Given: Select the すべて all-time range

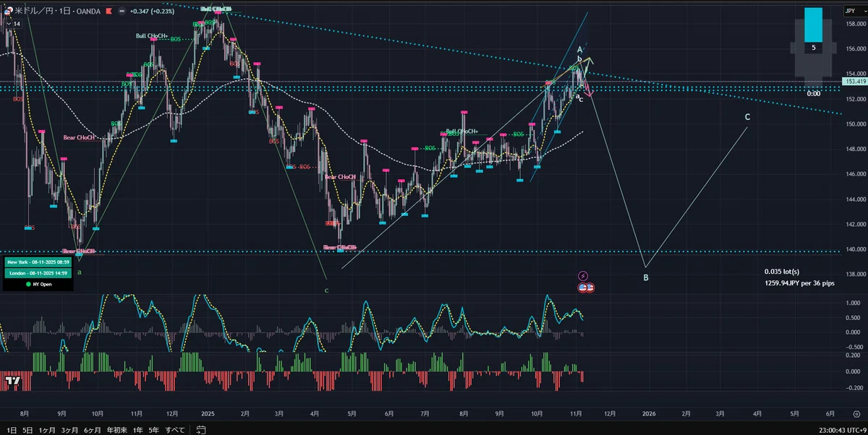Looking at the screenshot, I should (x=175, y=430).
